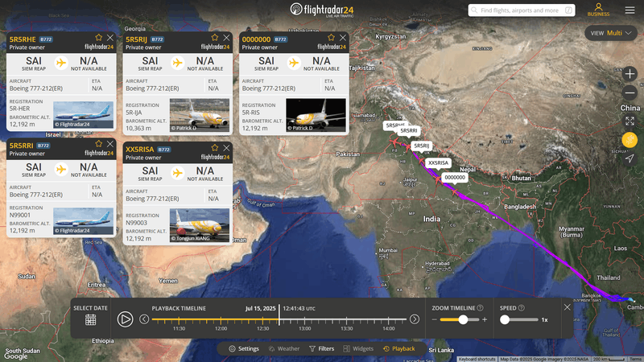Viewport: 644px width, 362px height.
Task: Open 5R-HER aircraft photo thumbnail
Action: pos(84,114)
